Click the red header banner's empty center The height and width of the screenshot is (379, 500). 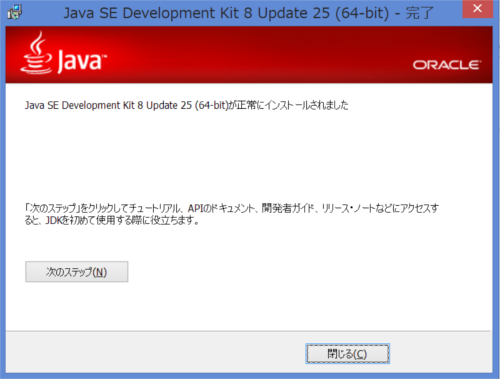249,55
